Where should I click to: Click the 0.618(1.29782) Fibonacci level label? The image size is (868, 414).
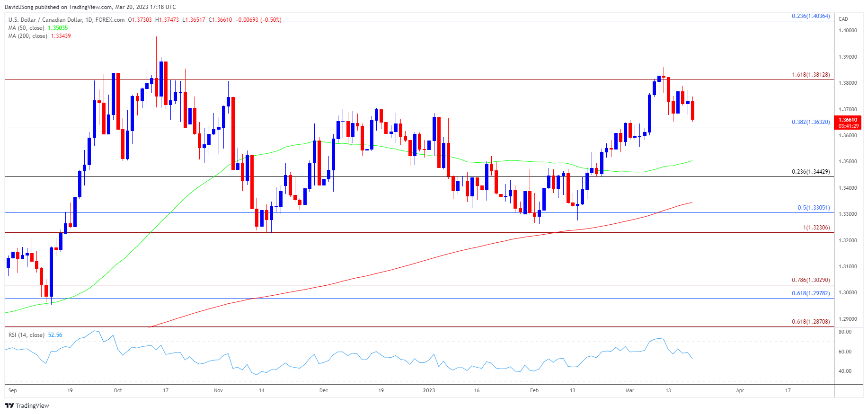point(811,293)
